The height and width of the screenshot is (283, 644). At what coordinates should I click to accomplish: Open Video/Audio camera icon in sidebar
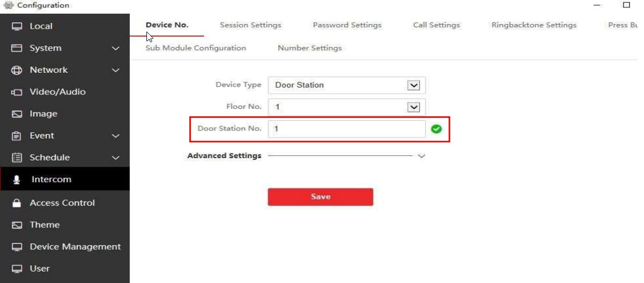pyautogui.click(x=17, y=92)
